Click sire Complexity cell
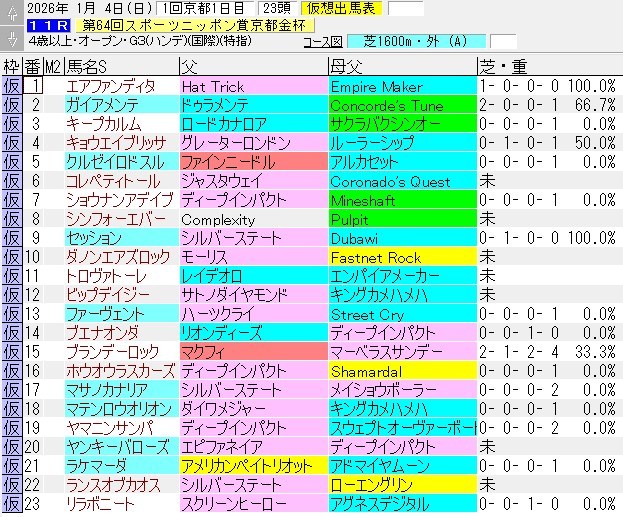This screenshot has height=517, width=623. [253, 219]
